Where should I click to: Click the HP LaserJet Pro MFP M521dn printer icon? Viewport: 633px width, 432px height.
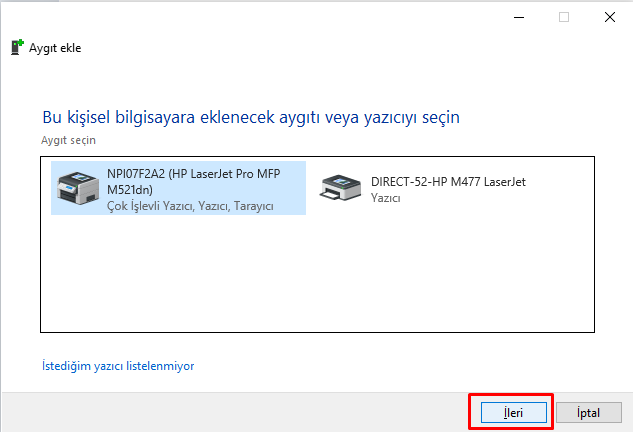pyautogui.click(x=78, y=188)
